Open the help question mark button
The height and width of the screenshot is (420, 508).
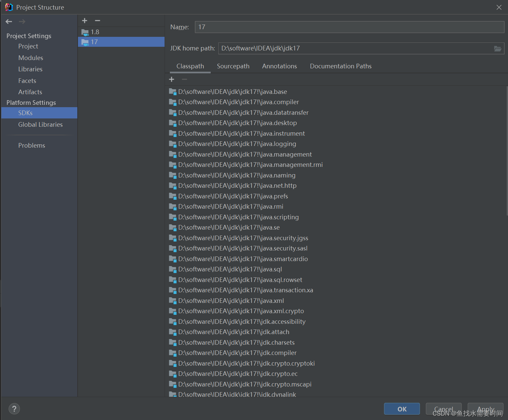pos(14,409)
